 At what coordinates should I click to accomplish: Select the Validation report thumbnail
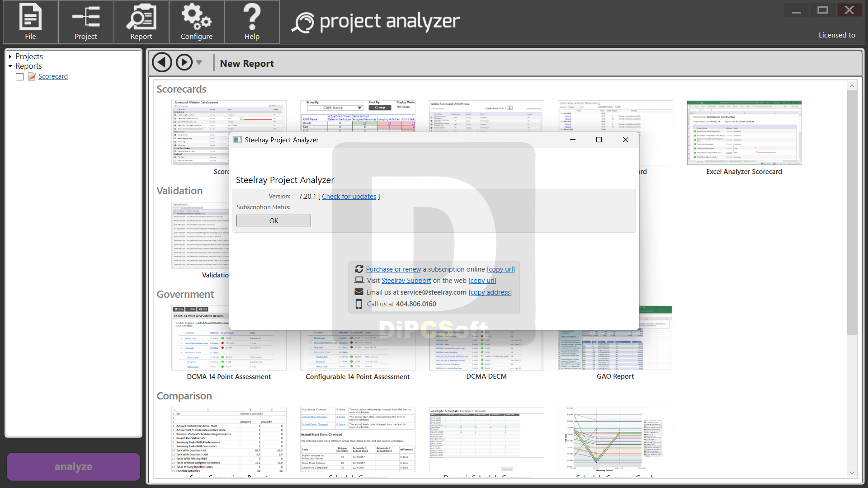[x=200, y=235]
